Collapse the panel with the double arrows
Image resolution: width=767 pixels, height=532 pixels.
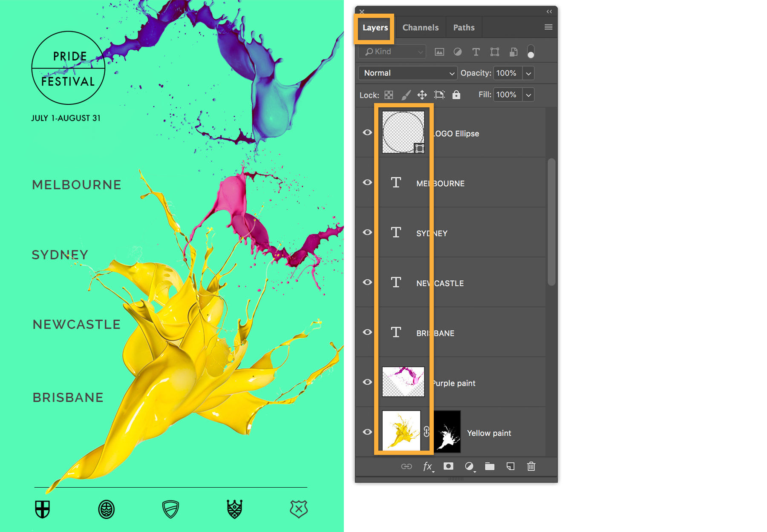click(548, 12)
